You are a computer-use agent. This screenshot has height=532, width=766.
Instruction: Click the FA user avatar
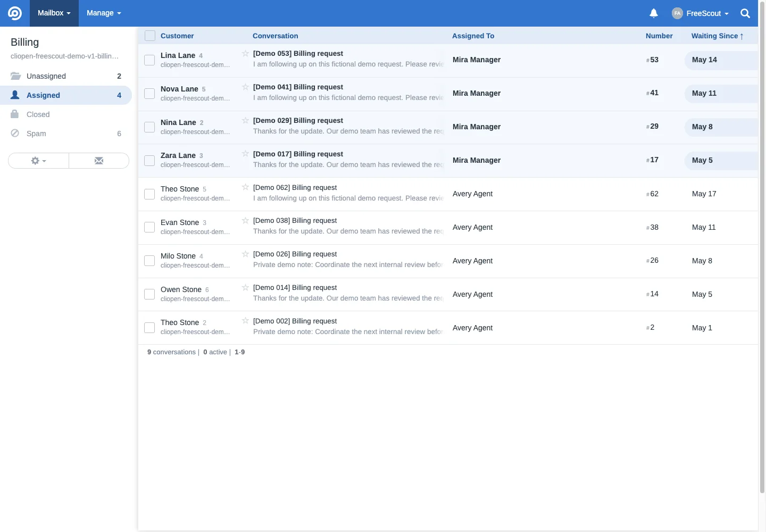pos(677,13)
